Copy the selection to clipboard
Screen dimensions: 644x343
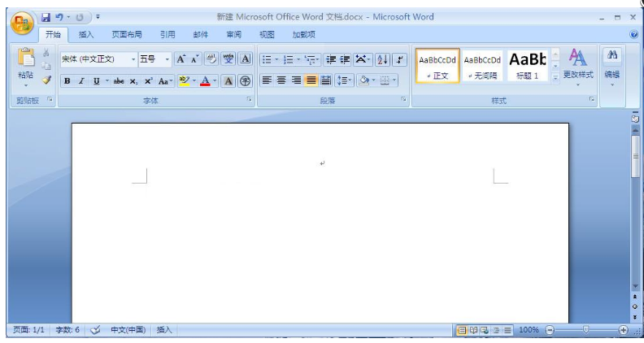click(x=46, y=66)
